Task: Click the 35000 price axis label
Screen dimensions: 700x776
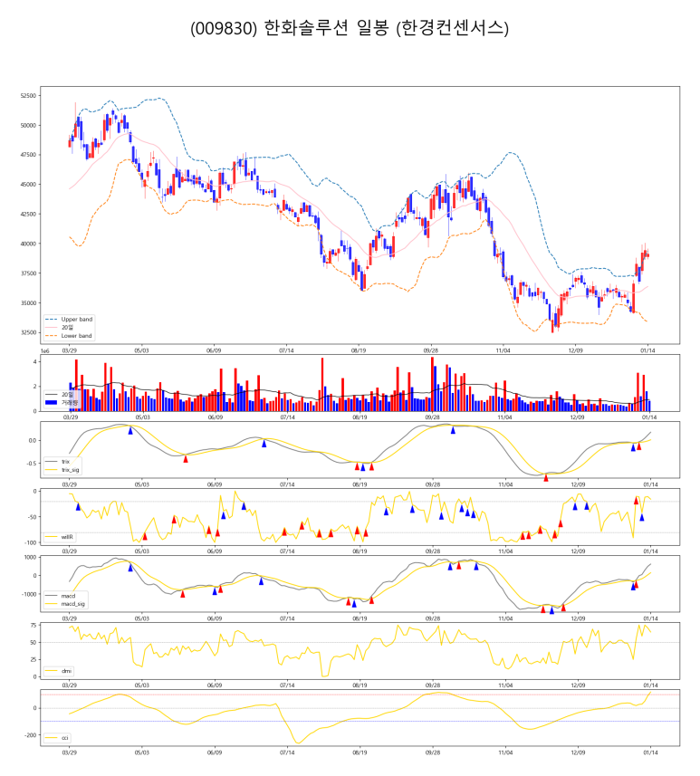Action: [28, 302]
